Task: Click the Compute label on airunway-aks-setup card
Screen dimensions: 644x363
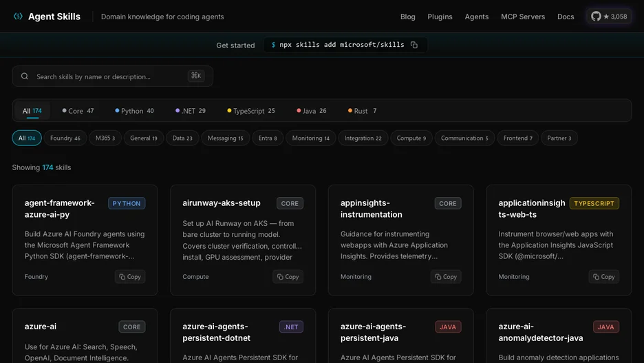Action: pos(195,277)
